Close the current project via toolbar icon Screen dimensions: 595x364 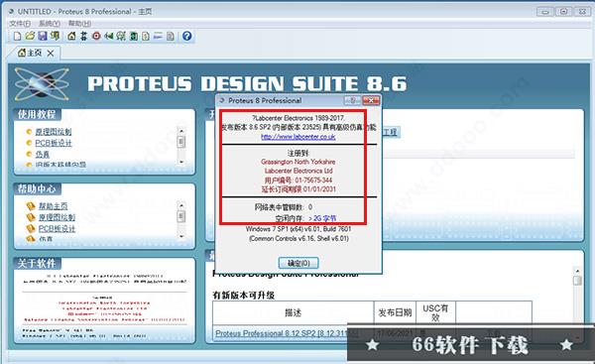click(55, 36)
